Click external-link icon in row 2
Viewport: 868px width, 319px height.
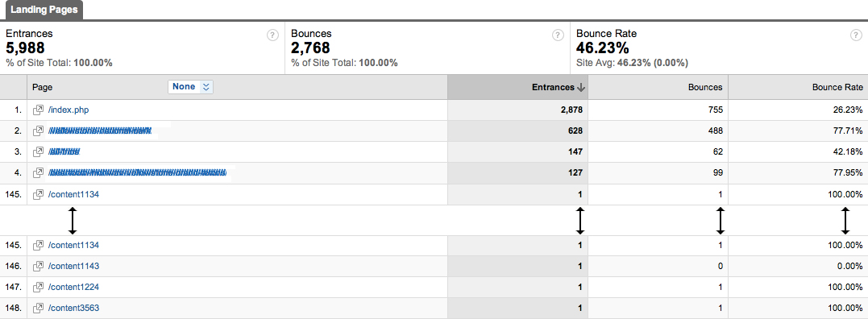pyautogui.click(x=38, y=131)
